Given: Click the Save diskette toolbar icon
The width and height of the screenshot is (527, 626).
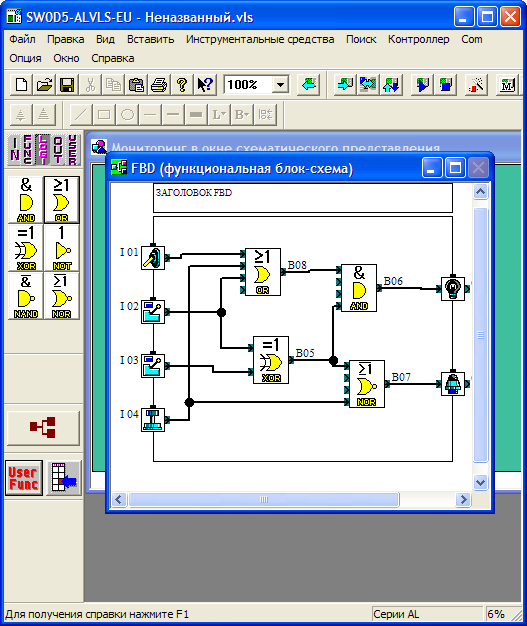Looking at the screenshot, I should pos(67,85).
